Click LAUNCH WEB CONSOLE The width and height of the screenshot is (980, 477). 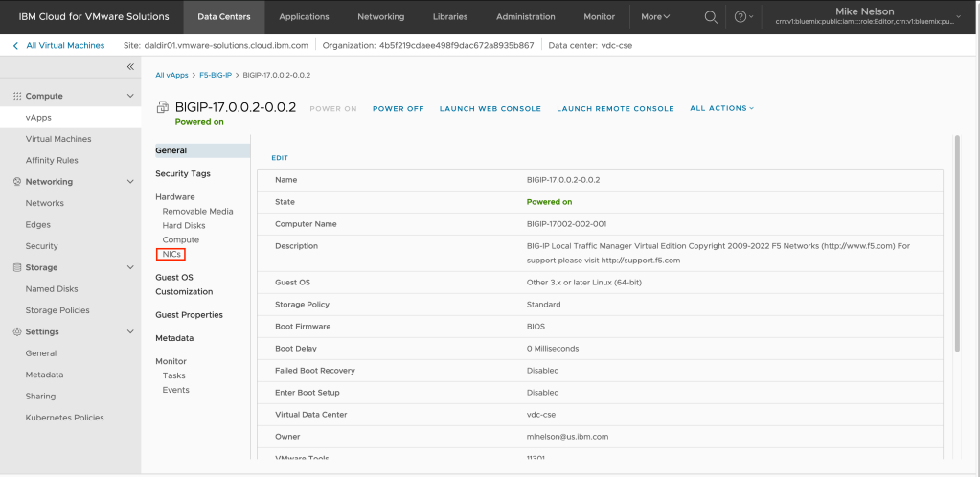(x=490, y=109)
